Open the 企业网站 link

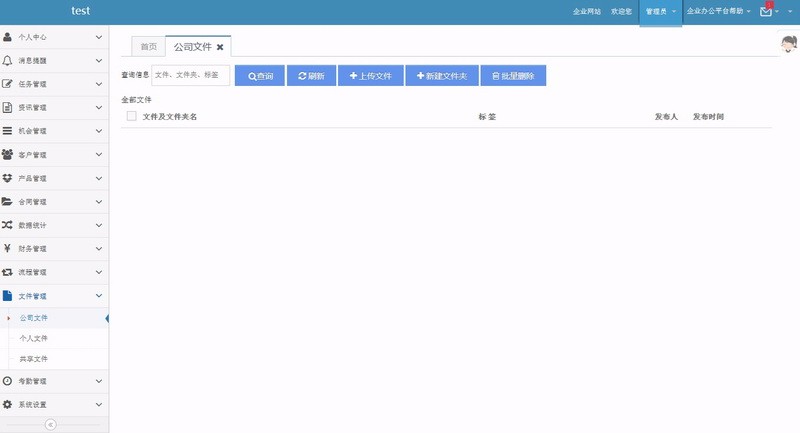(x=587, y=11)
